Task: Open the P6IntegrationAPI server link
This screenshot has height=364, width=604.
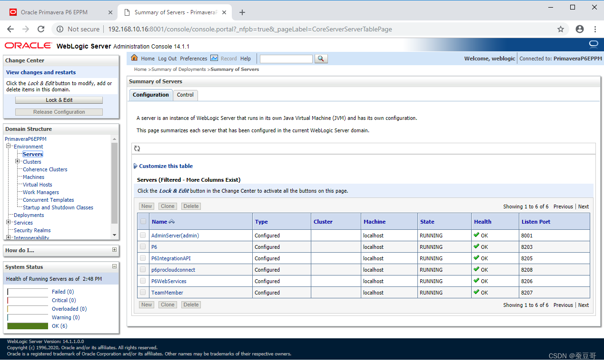Action: coord(171,258)
